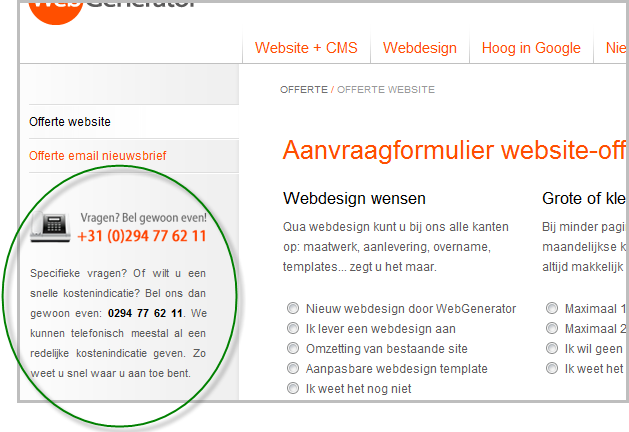Select the Maximaal 1 radio button
Viewport: 629px width, 432px height.
point(552,309)
